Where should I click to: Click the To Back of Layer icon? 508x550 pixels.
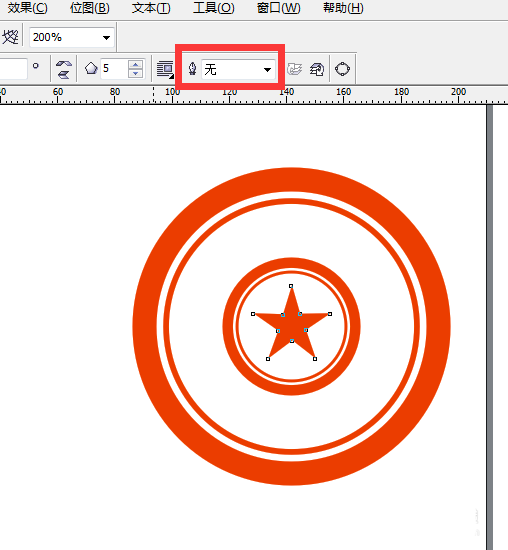[317, 69]
